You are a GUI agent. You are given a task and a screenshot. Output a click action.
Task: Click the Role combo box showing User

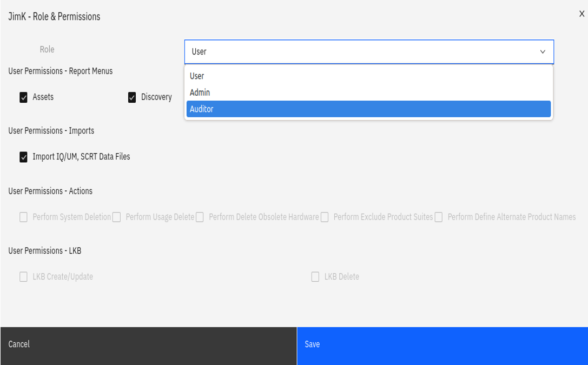[362, 52]
